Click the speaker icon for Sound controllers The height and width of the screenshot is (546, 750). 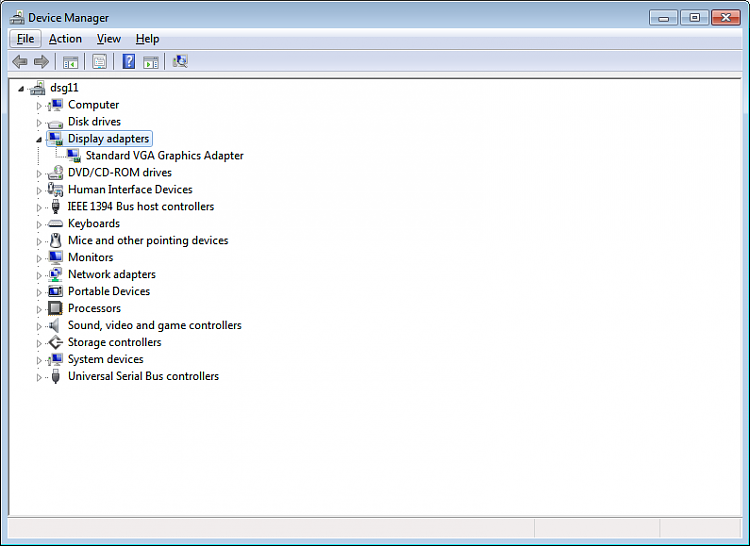(55, 326)
